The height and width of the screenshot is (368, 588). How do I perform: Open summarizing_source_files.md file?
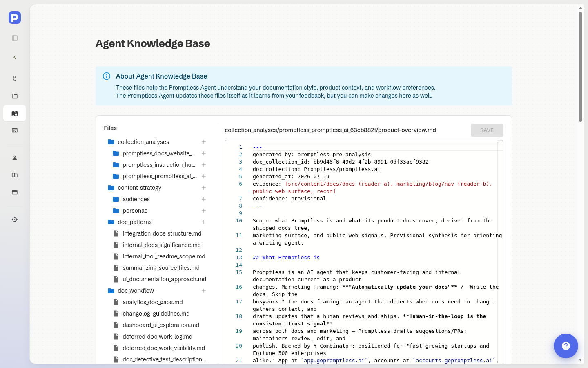pyautogui.click(x=161, y=268)
